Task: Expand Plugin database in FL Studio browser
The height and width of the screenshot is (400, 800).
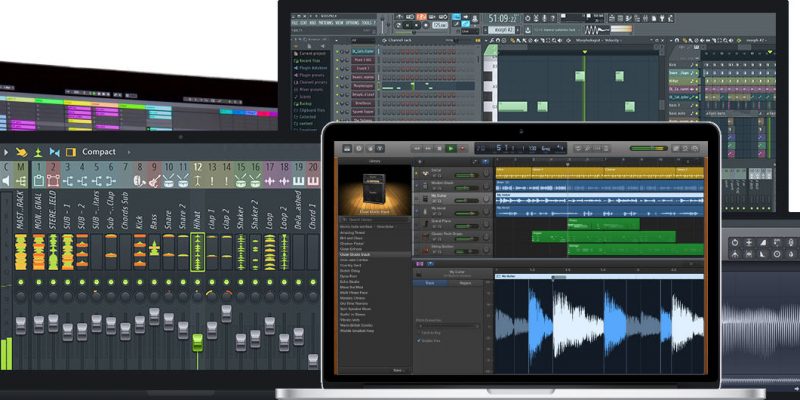Action: (310, 68)
